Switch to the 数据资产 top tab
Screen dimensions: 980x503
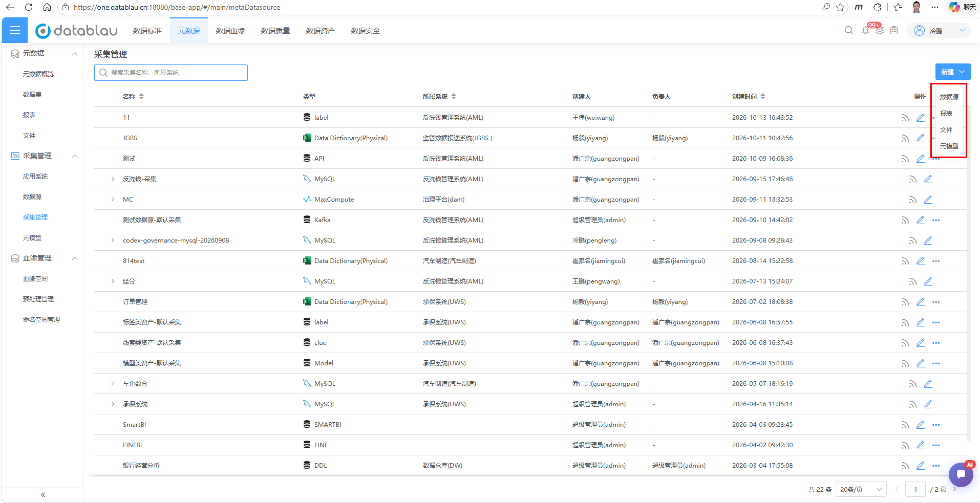[321, 31]
